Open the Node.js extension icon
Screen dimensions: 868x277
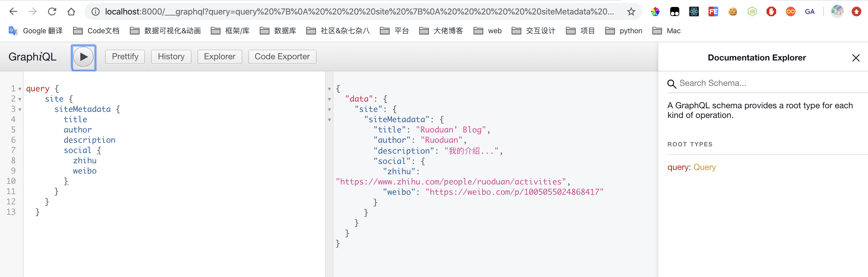[x=752, y=11]
